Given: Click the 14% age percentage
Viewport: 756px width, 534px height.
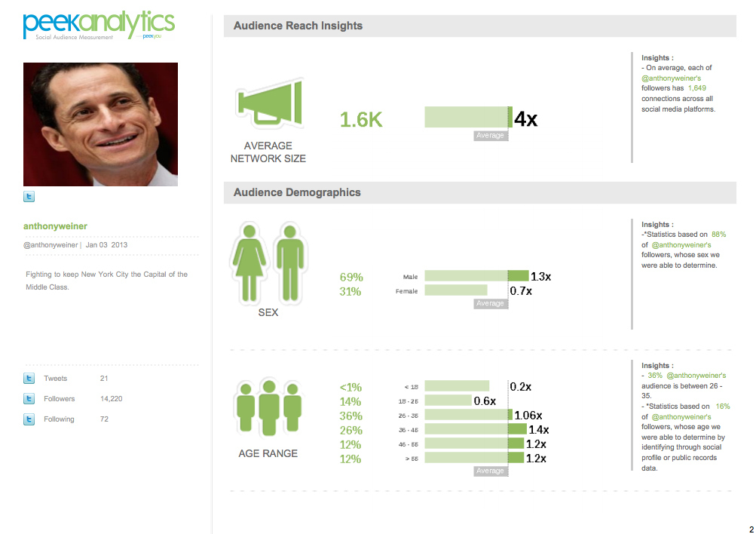Looking at the screenshot, I should pos(350,402).
